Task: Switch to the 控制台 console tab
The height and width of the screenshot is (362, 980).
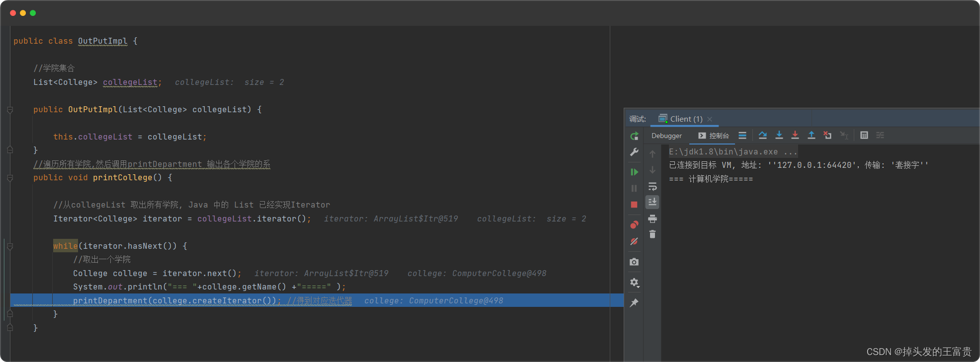Action: (714, 136)
